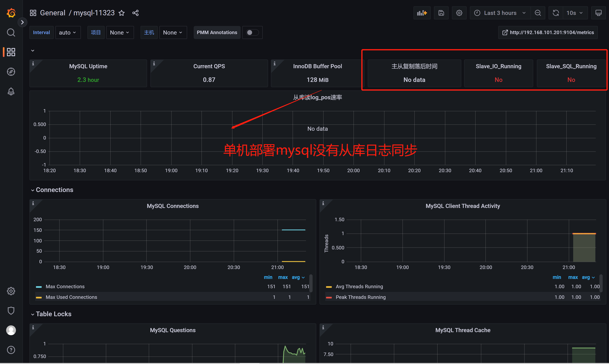Show info for MySQL Questions panel

tap(33, 327)
